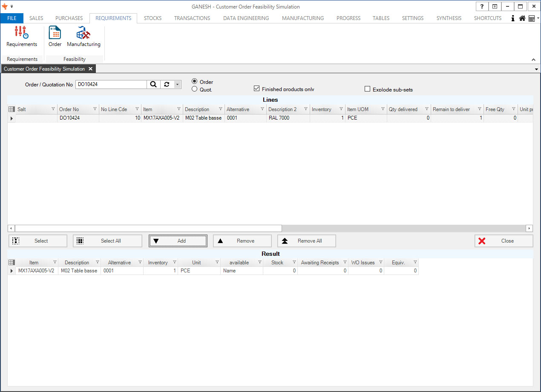
Task: Switch to the STOCKS ribbon tab
Action: click(153, 18)
